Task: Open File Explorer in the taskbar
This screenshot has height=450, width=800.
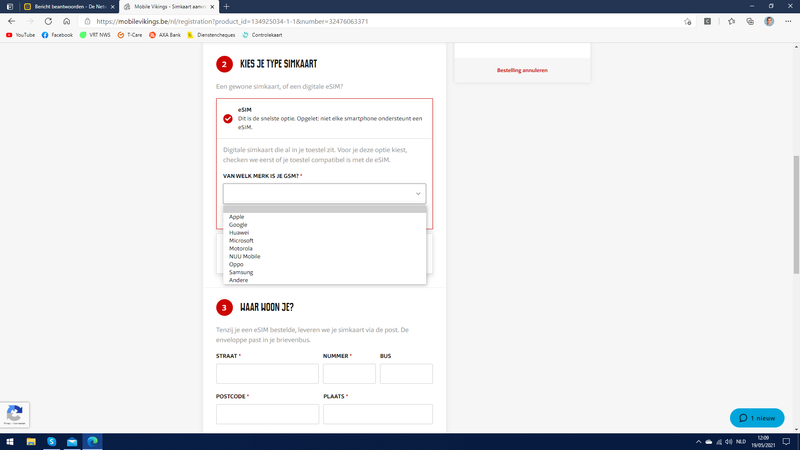Action: click(31, 441)
